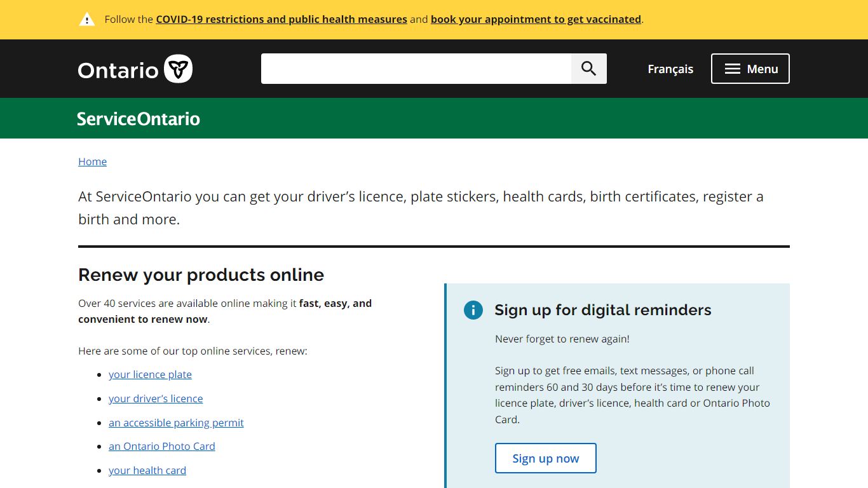Click the Sign up now button

click(x=546, y=458)
